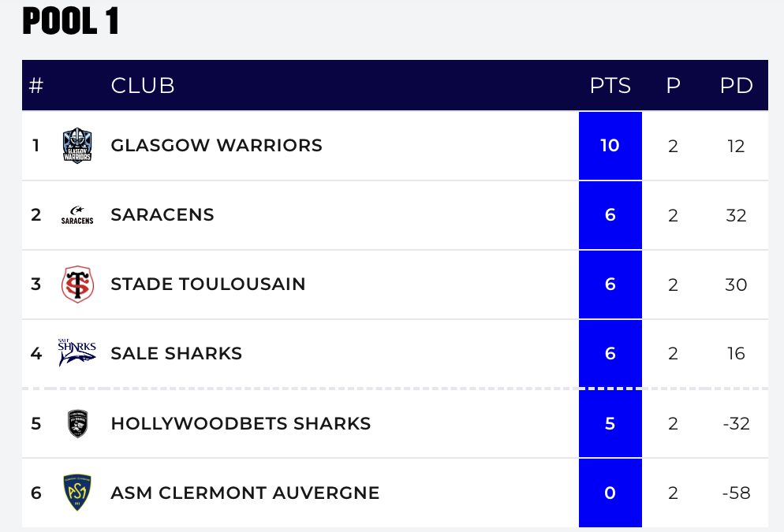Open the Saracens club name link
The height and width of the screenshot is (532, 784).
coord(162,215)
